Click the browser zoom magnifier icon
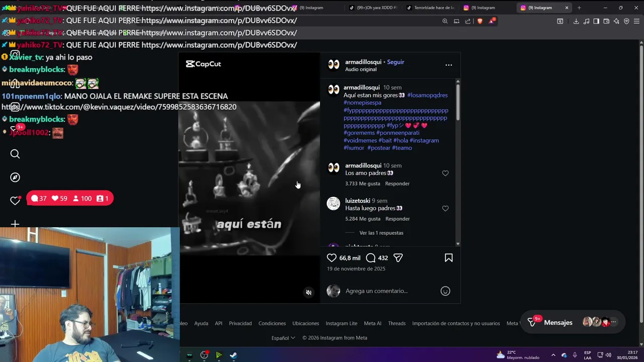This screenshot has width=644, height=362. tap(445, 21)
